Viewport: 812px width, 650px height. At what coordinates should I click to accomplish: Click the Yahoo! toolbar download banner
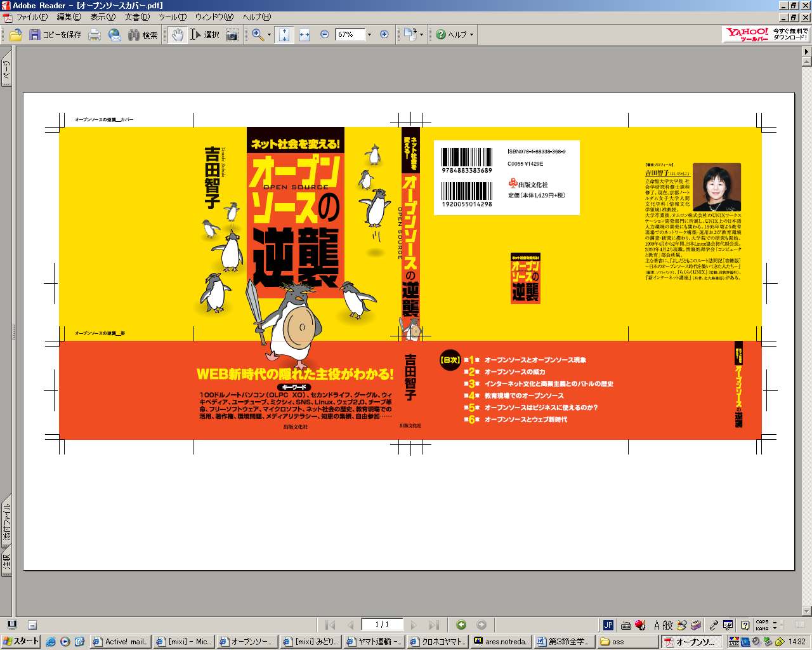[766, 34]
